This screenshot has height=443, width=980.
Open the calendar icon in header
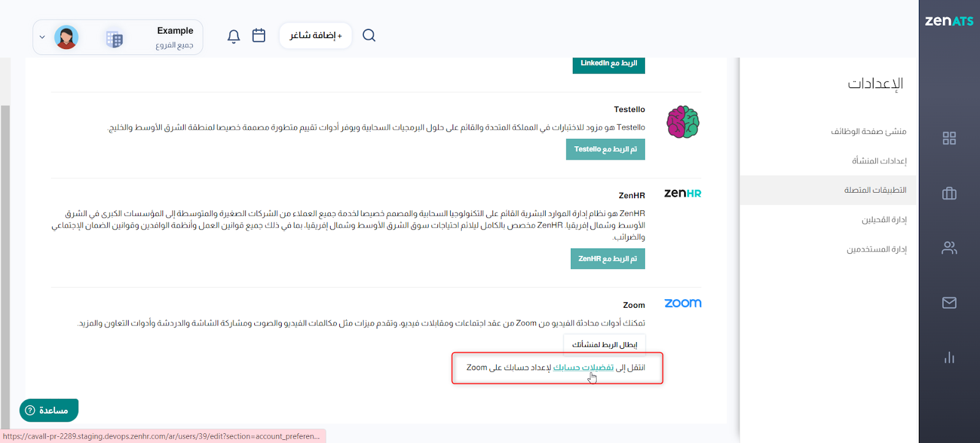(x=259, y=35)
